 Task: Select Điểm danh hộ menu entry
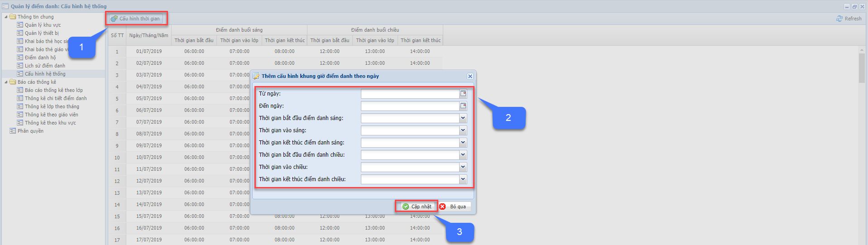(40, 58)
